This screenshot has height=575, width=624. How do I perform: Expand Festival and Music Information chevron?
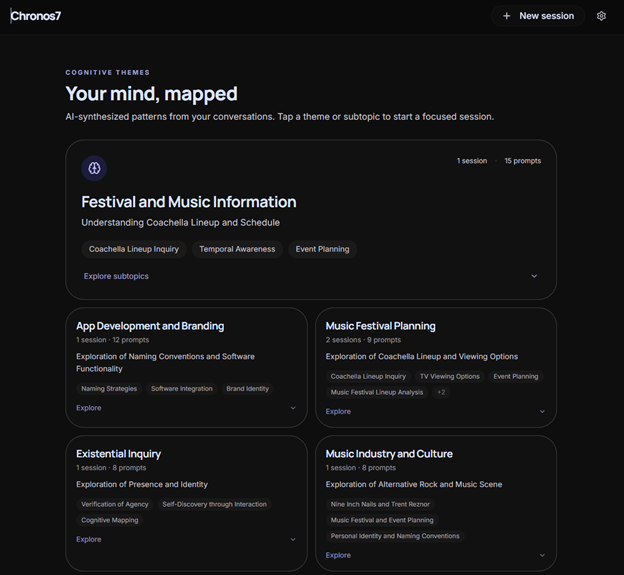[534, 276]
